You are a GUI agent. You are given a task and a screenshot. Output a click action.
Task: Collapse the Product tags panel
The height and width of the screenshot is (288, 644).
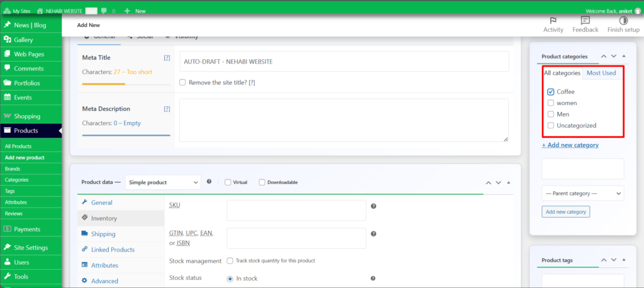tap(624, 260)
